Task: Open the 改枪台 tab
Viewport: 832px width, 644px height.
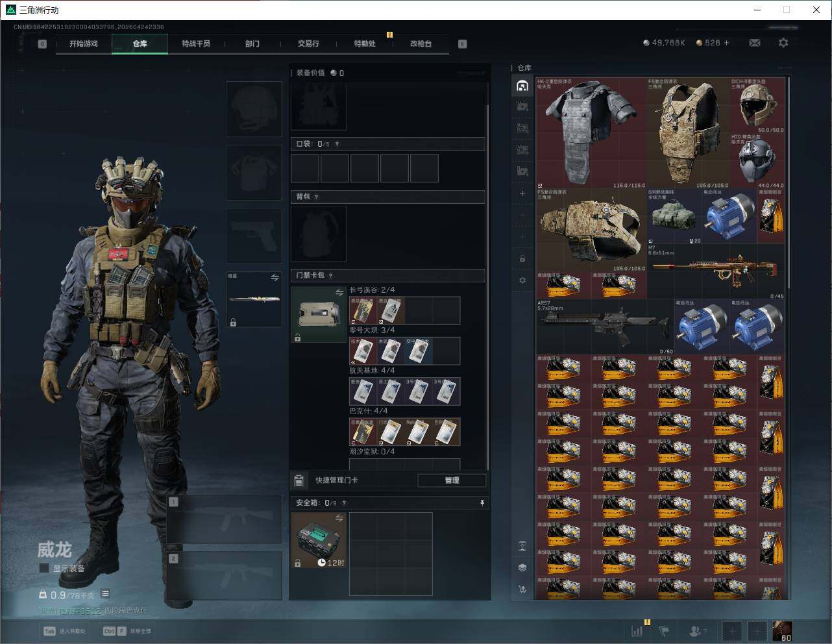Action: pos(421,43)
